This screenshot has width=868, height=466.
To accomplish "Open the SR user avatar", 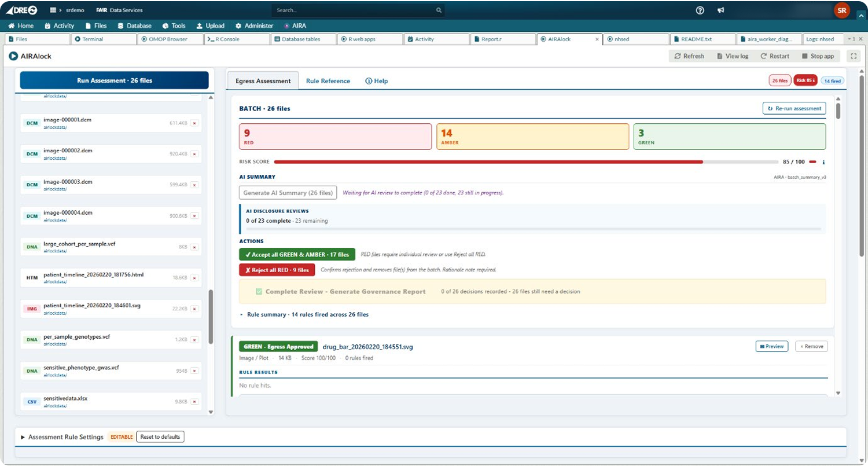I will pos(841,10).
